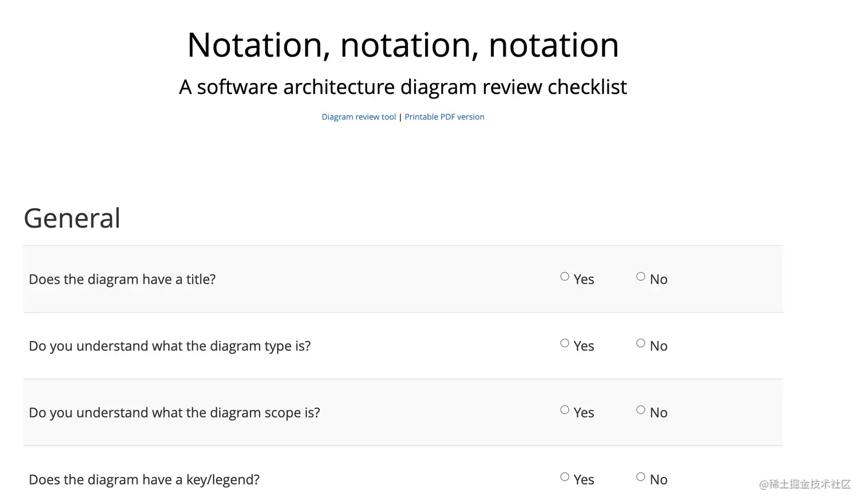Viewport: 865px width, 504px height.
Task: Click the 'Notation, notation, notation' main heading
Action: (x=403, y=45)
